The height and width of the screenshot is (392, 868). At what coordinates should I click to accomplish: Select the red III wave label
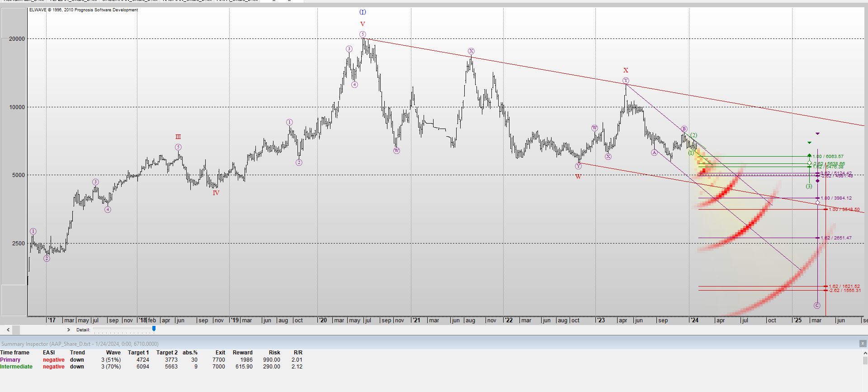(x=178, y=137)
